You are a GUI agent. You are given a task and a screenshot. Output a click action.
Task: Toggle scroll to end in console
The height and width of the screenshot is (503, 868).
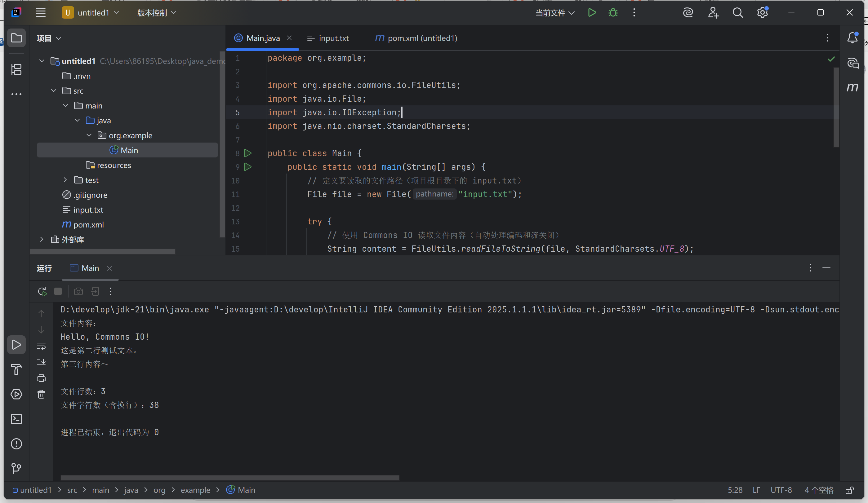pyautogui.click(x=41, y=362)
